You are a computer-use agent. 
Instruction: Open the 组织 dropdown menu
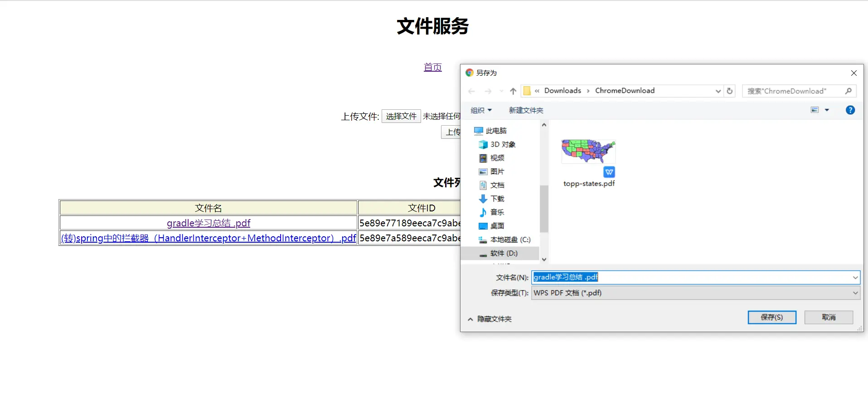point(481,110)
